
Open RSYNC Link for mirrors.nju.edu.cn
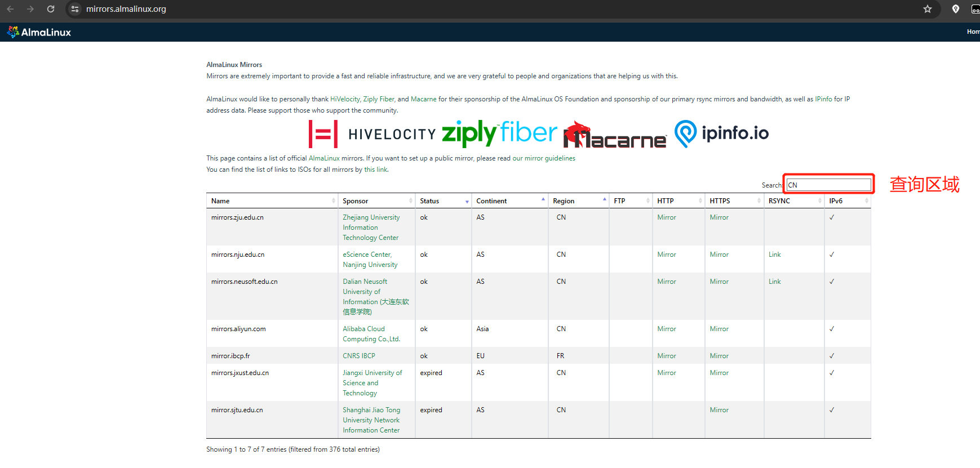pos(775,255)
